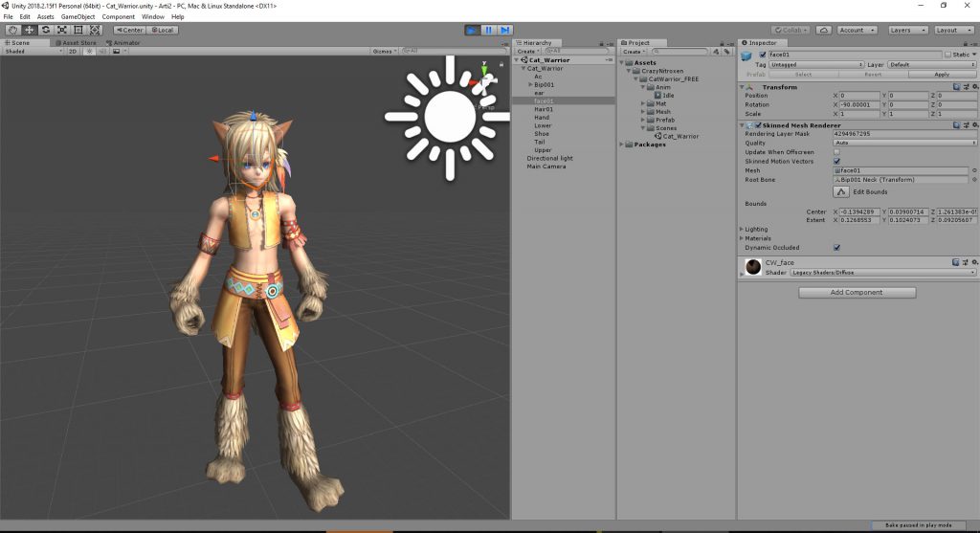Viewport: 980px width, 533px height.
Task: Click Inspector panel lock icon
Action: pos(966,43)
